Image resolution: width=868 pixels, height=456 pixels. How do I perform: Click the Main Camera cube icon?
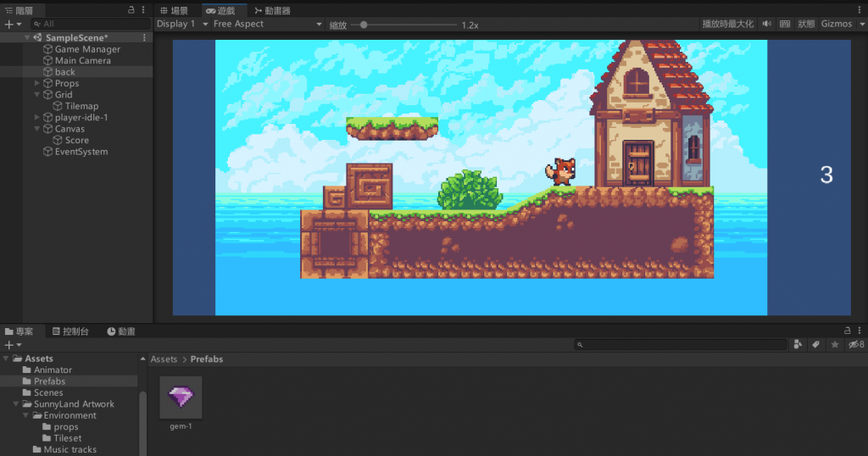(48, 61)
